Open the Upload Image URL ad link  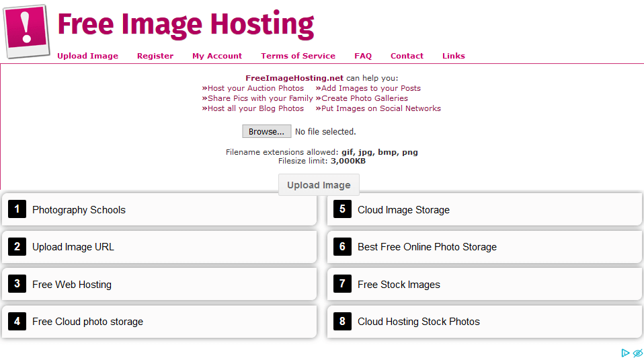point(159,246)
